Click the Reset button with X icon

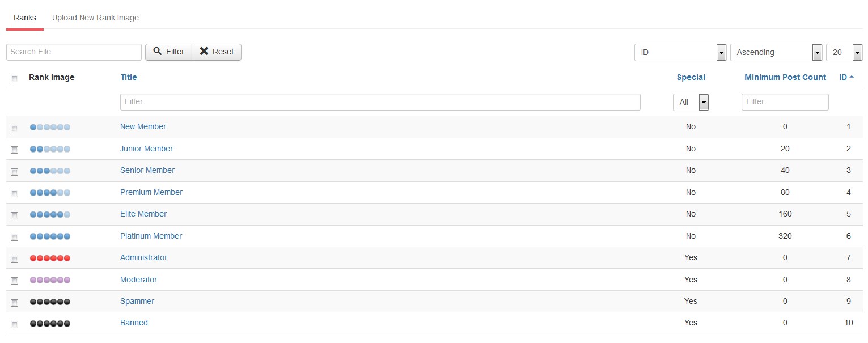pyautogui.click(x=217, y=52)
